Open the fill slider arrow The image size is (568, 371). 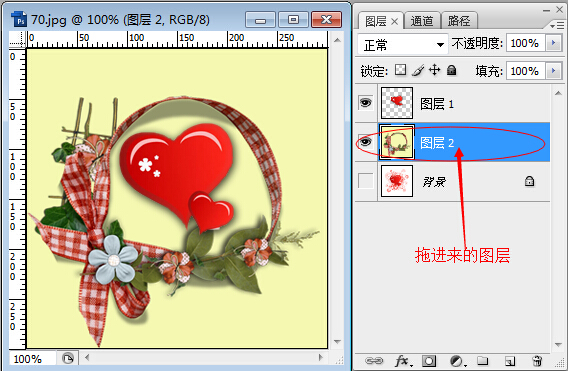pos(553,71)
